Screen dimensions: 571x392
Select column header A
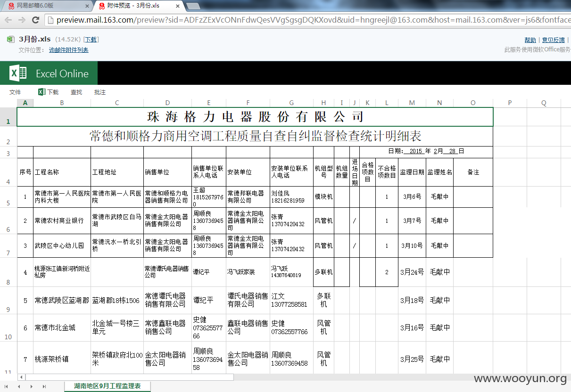pos(25,103)
